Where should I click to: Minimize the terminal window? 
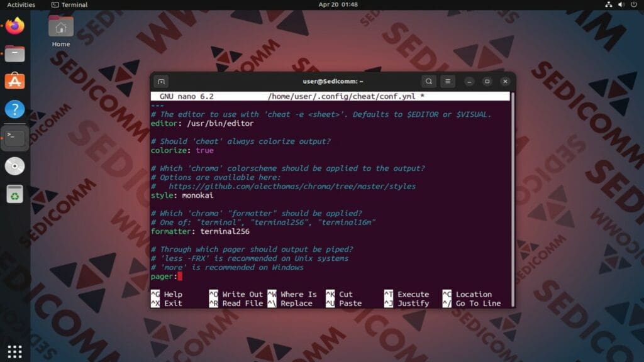coord(469,81)
